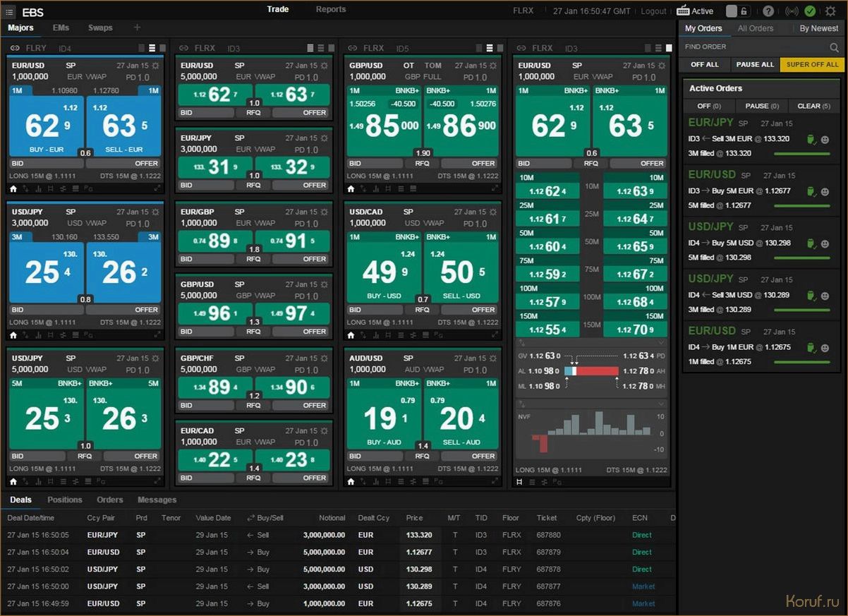The image size is (848, 616).
Task: Open the By Newest sort dropdown
Action: click(x=818, y=28)
